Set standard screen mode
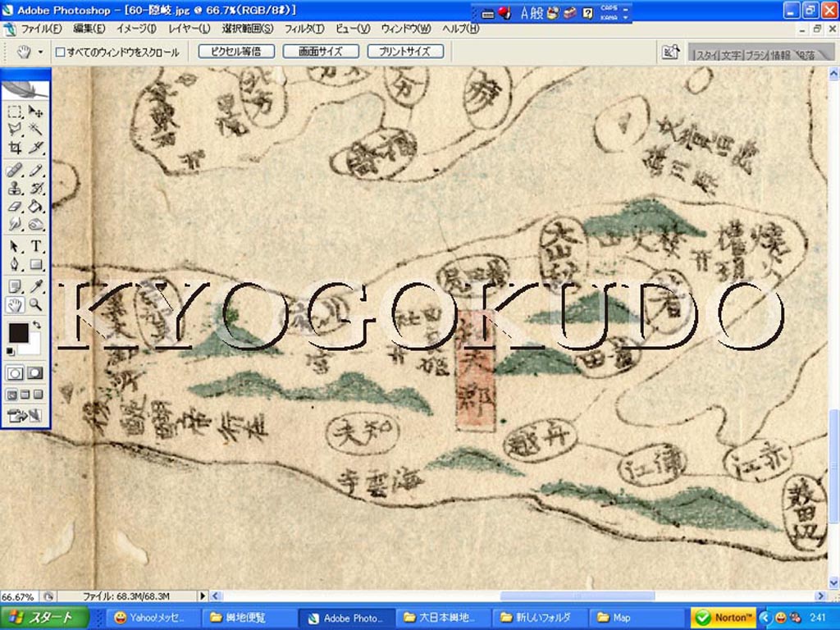This screenshot has width=840, height=630. click(x=11, y=395)
